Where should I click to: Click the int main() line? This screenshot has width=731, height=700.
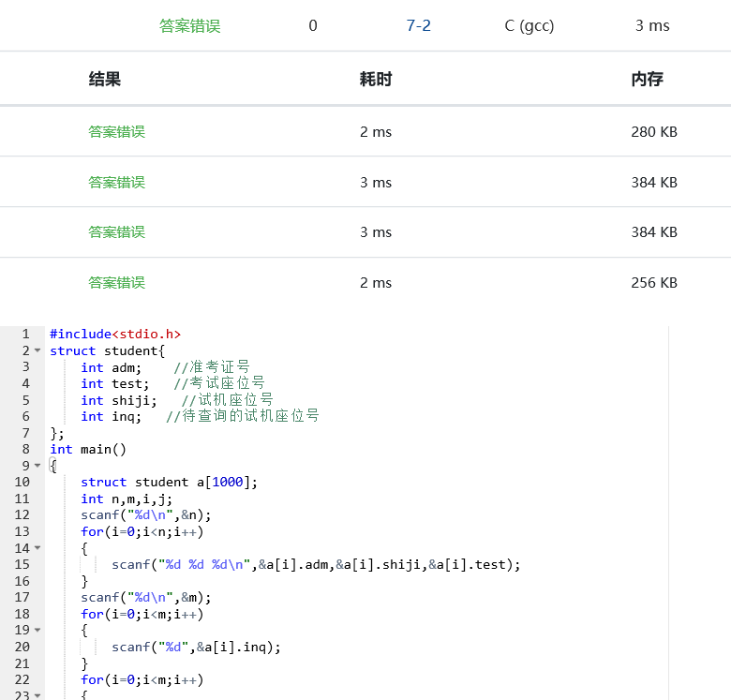point(88,449)
